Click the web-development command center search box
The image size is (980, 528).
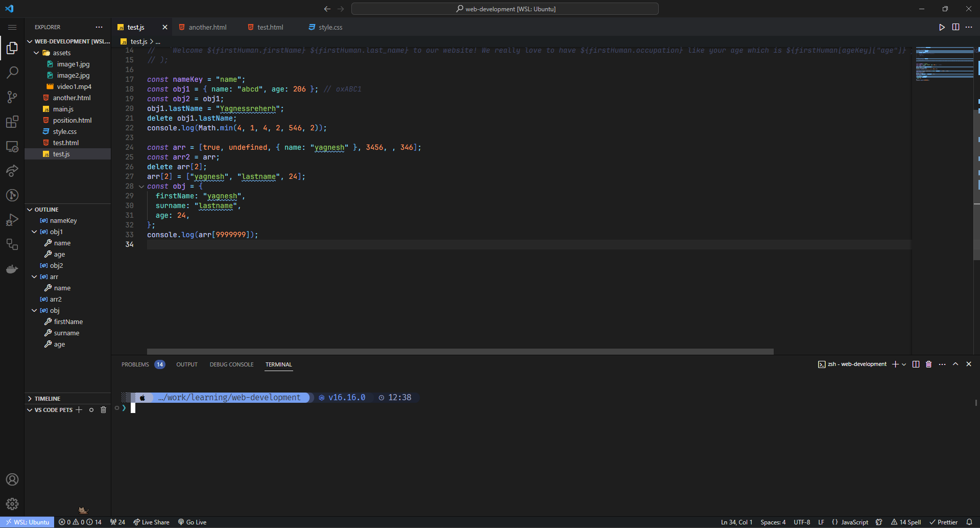[505, 9]
